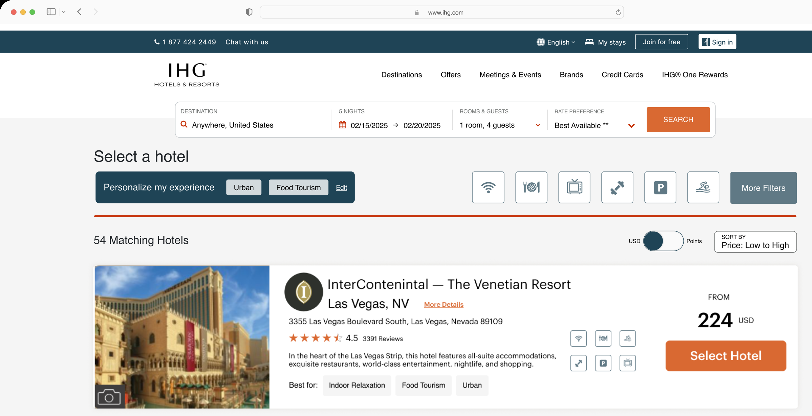The height and width of the screenshot is (416, 812).
Task: Go back with the browser back arrow
Action: click(79, 12)
